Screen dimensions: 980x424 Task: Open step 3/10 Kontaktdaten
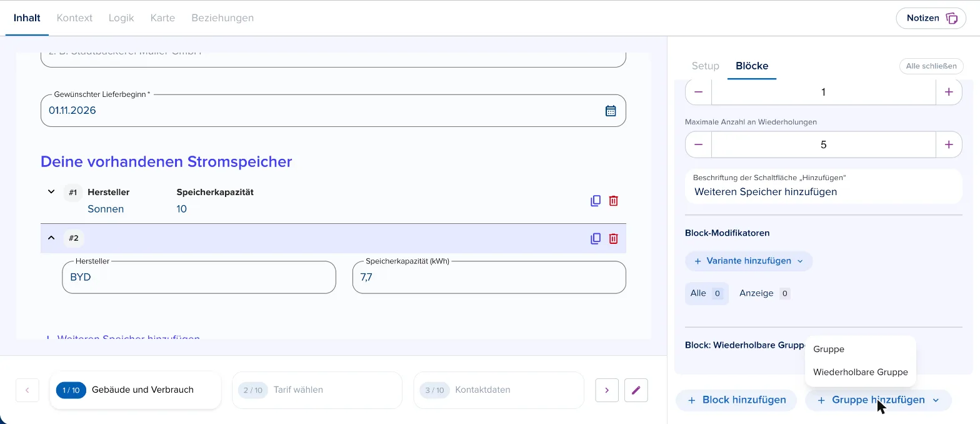coord(499,390)
